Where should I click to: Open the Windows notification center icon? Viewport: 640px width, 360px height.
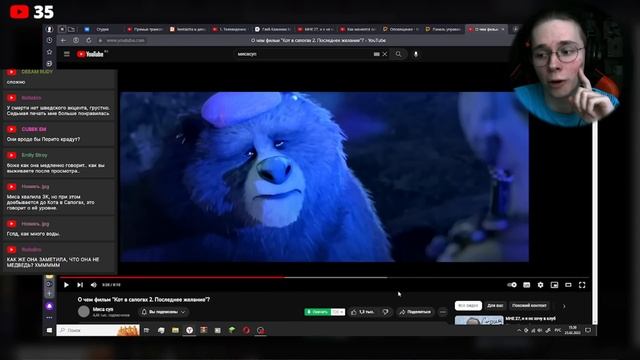(x=588, y=330)
